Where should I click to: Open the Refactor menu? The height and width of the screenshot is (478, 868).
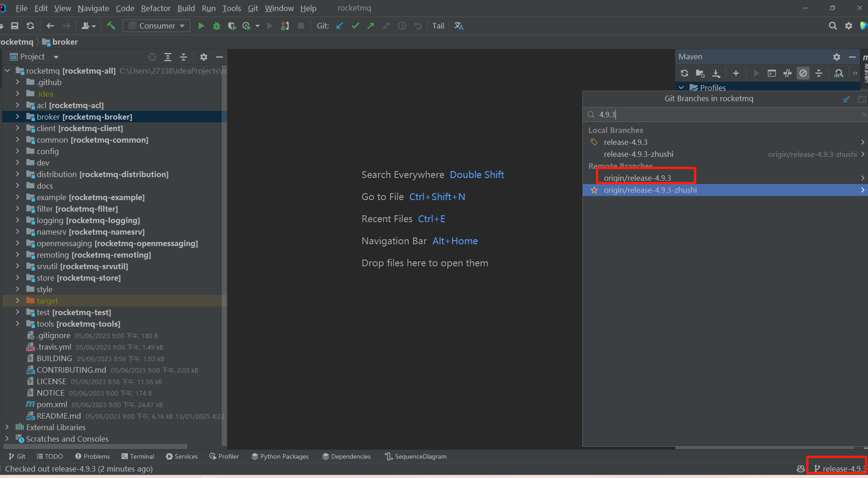(x=155, y=8)
